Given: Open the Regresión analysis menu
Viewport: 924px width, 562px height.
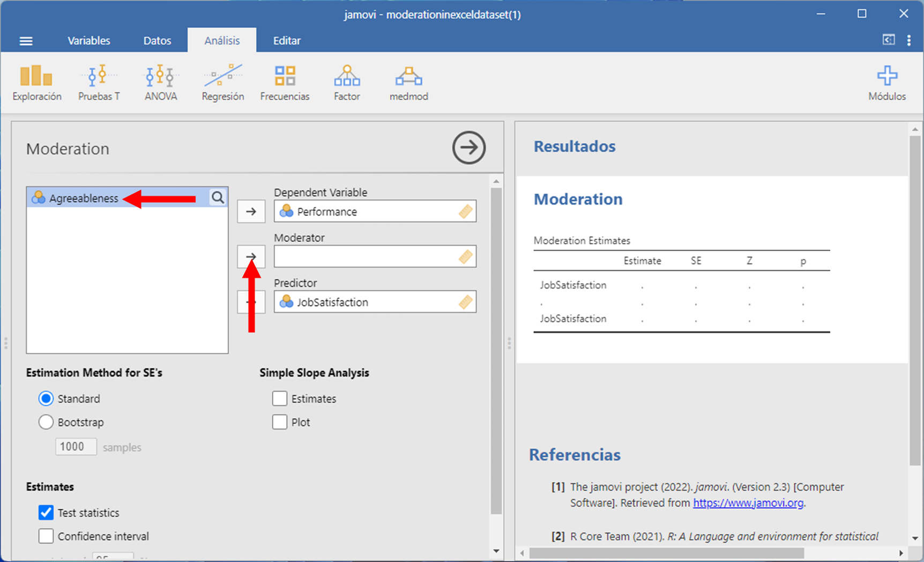Looking at the screenshot, I should (222, 83).
